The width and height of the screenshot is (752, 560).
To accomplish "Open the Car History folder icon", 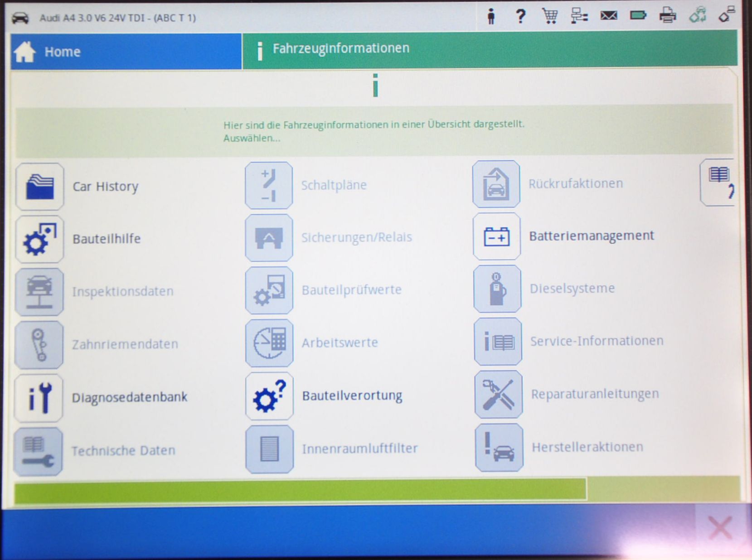I will click(x=39, y=187).
